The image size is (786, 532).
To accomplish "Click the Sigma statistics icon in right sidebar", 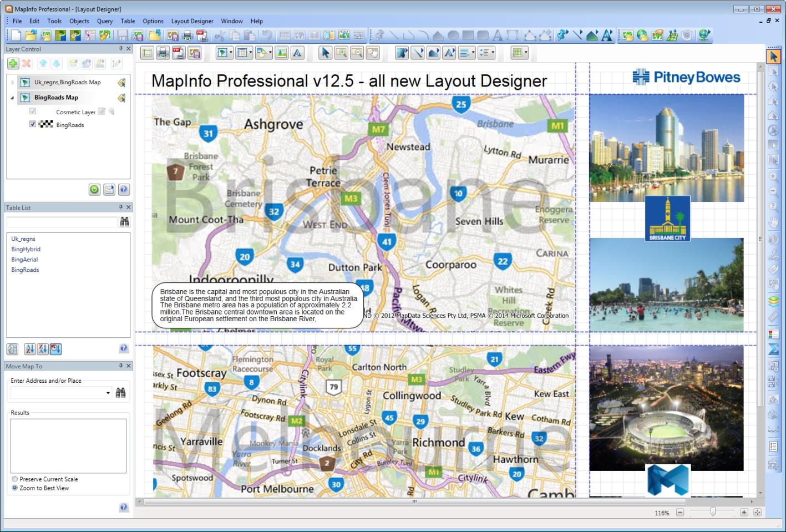I will click(773, 349).
